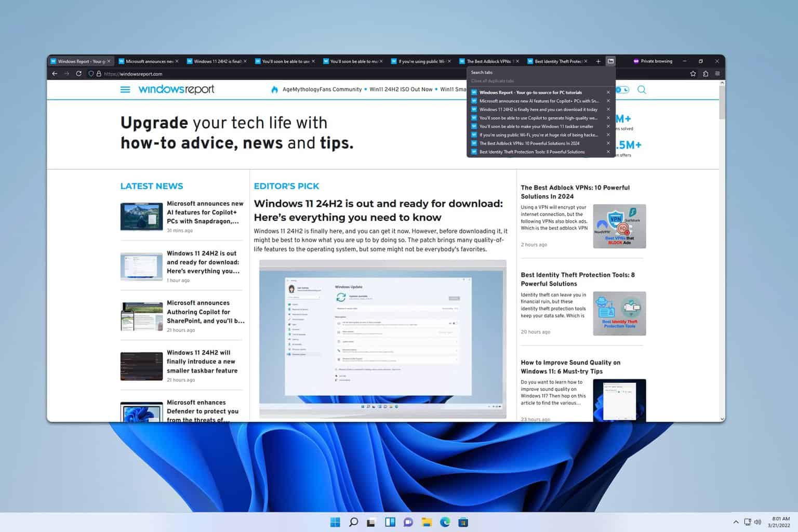Click the volume speaker tray icon

tap(757, 522)
